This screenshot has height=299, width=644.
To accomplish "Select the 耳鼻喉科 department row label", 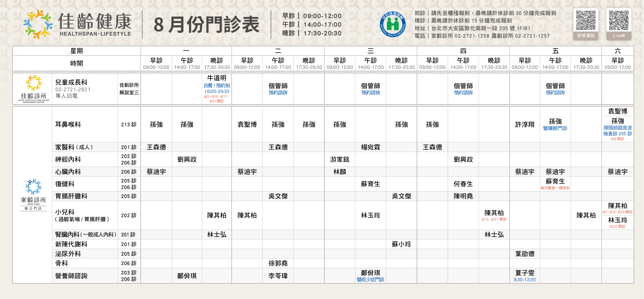I will pos(68,125).
